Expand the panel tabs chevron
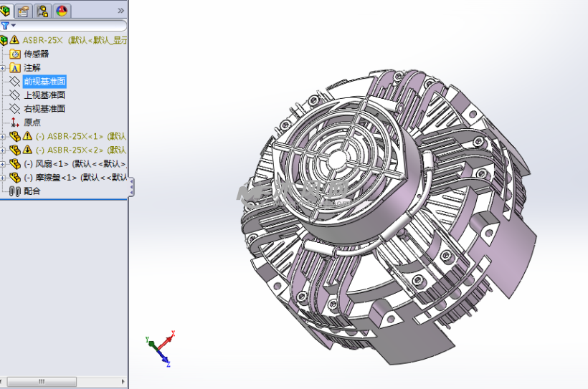 pyautogui.click(x=120, y=10)
